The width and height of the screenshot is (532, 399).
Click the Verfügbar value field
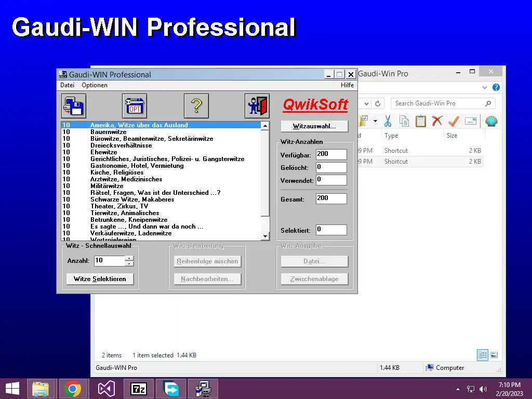tap(331, 154)
